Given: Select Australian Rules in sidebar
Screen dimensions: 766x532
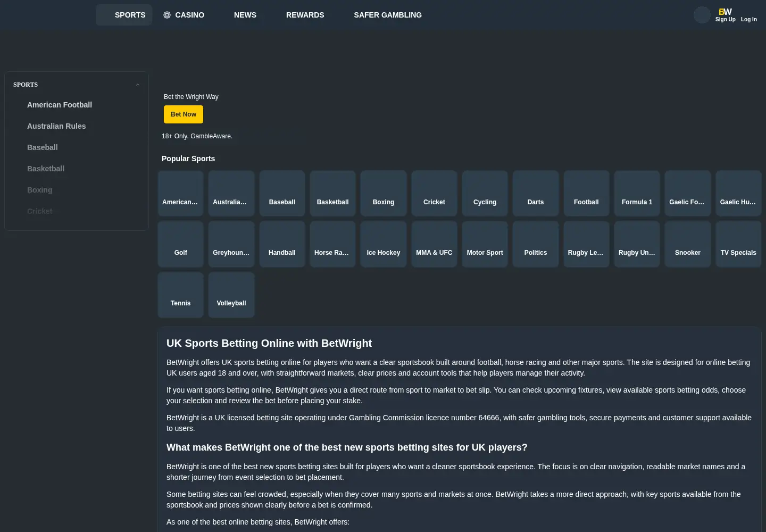Looking at the screenshot, I should point(56,126).
